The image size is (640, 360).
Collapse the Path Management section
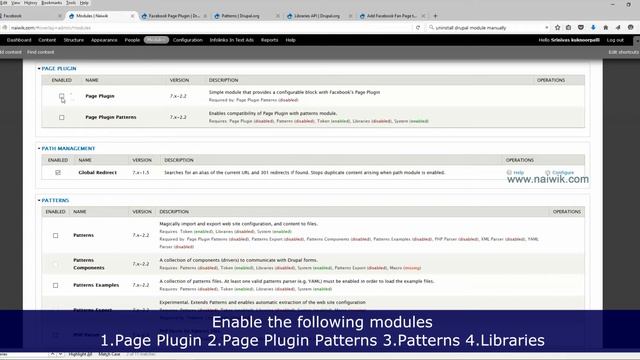pos(68,149)
